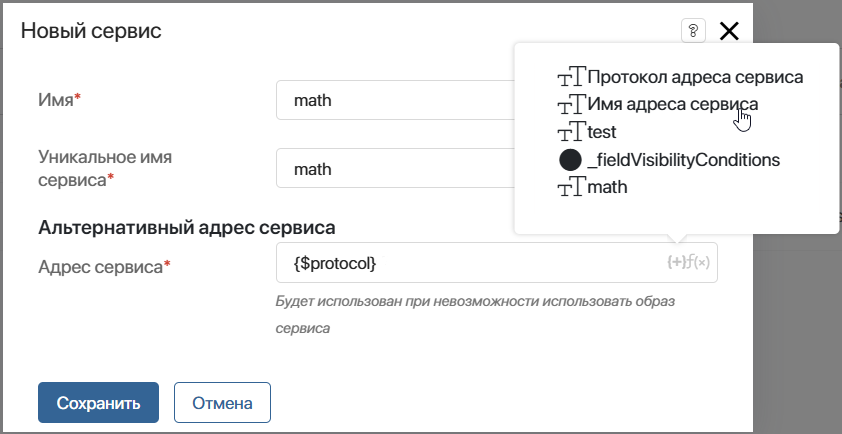This screenshot has height=434, width=842.
Task: Focus the Имя text field
Action: [x=396, y=100]
